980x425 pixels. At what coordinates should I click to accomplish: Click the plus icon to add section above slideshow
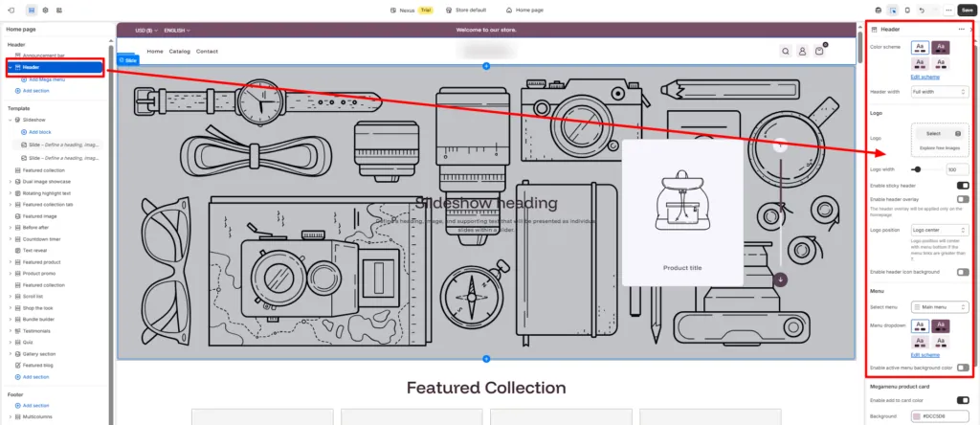pos(486,66)
